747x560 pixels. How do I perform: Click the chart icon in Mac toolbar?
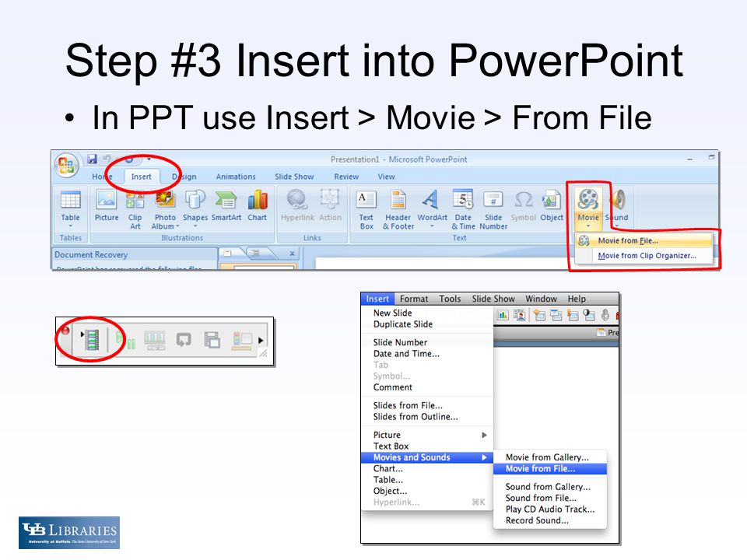click(503, 315)
